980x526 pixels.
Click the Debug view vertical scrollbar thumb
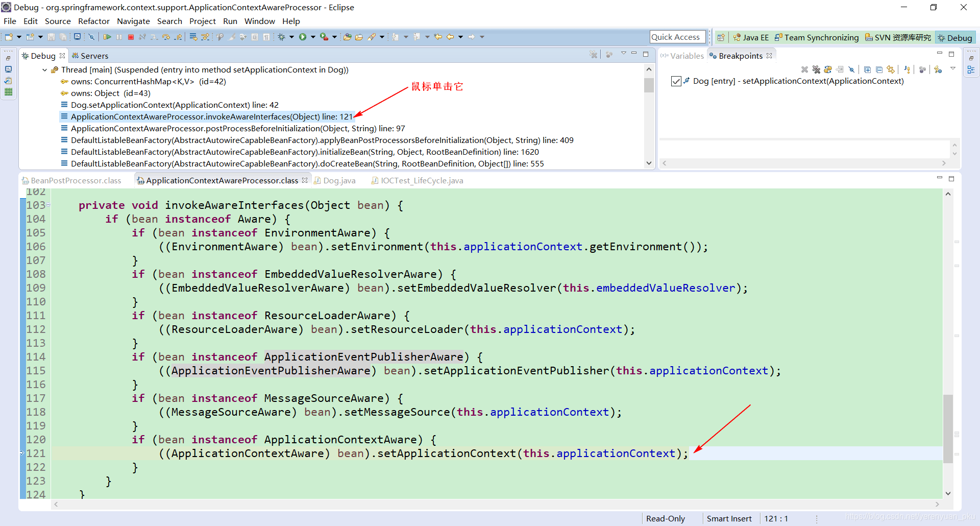[649, 85]
